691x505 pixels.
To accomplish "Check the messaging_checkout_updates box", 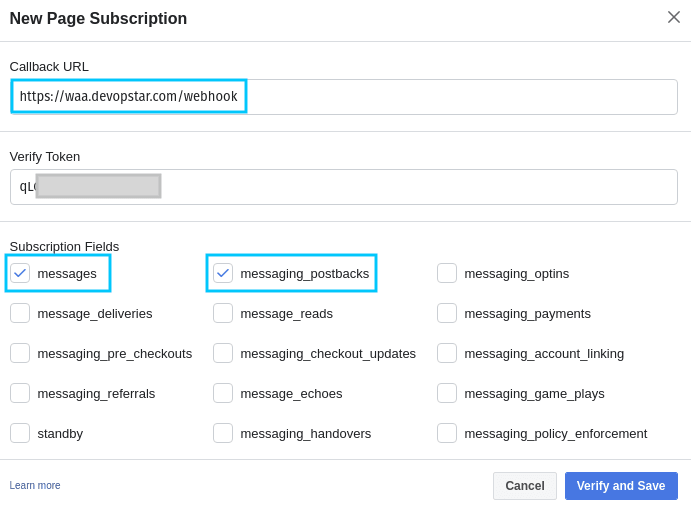I will 223,353.
